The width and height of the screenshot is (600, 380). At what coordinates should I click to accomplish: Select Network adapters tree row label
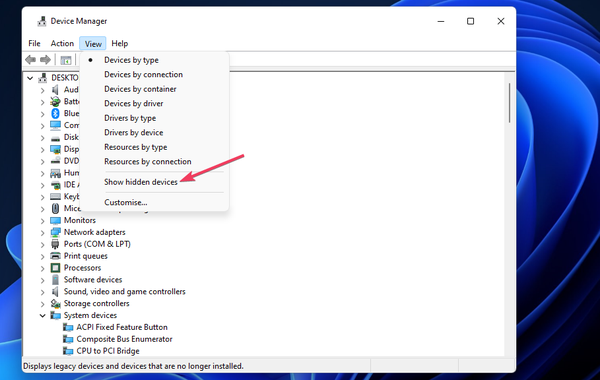pyautogui.click(x=95, y=232)
